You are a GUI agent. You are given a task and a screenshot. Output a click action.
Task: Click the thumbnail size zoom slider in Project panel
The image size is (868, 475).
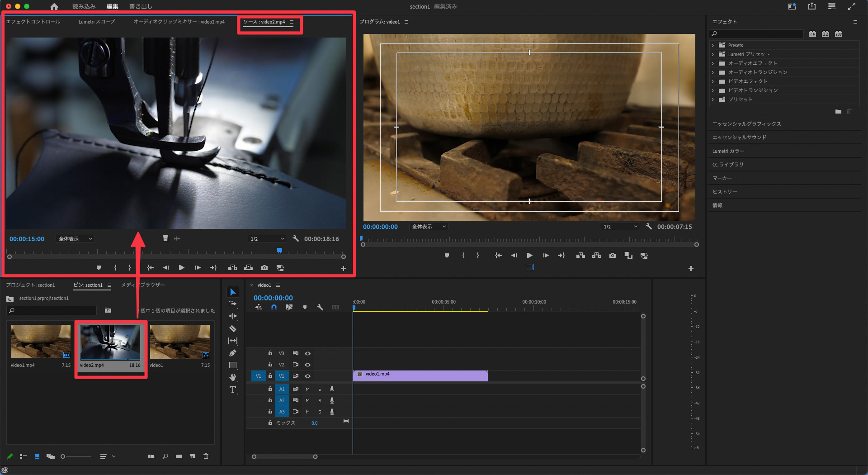click(63, 456)
